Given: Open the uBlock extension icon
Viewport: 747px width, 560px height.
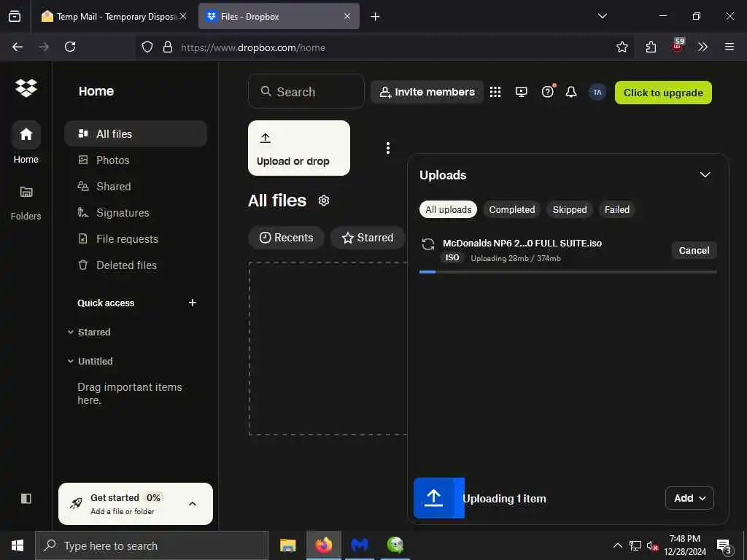Looking at the screenshot, I should 678,46.
